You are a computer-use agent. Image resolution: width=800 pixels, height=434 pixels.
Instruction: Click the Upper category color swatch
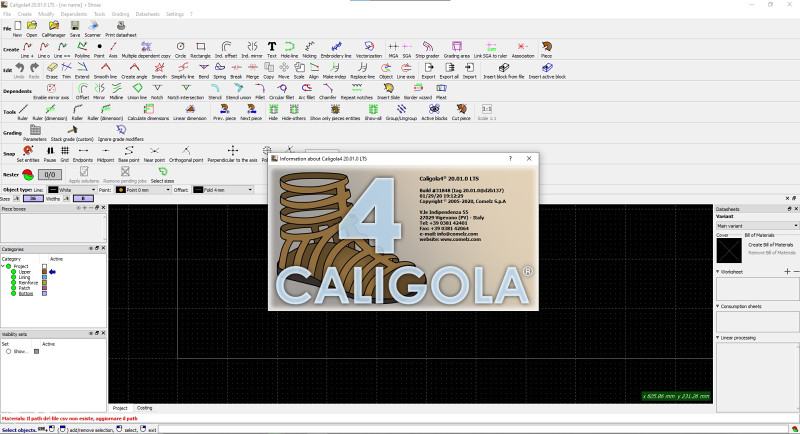coord(44,272)
